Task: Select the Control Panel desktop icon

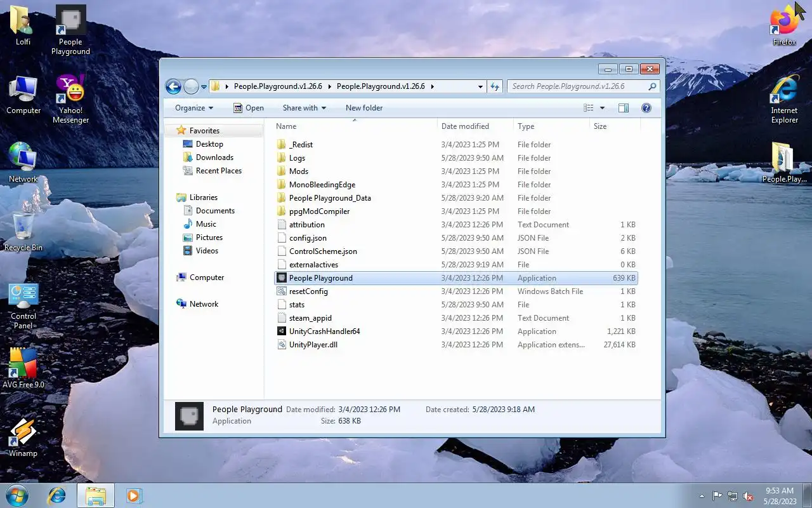Action: 23,305
